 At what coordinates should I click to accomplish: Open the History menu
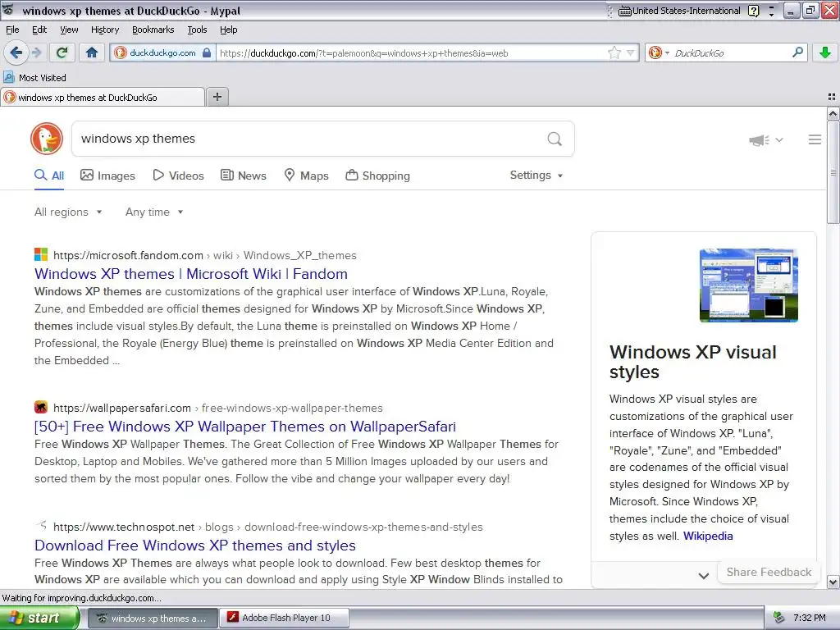(x=104, y=30)
